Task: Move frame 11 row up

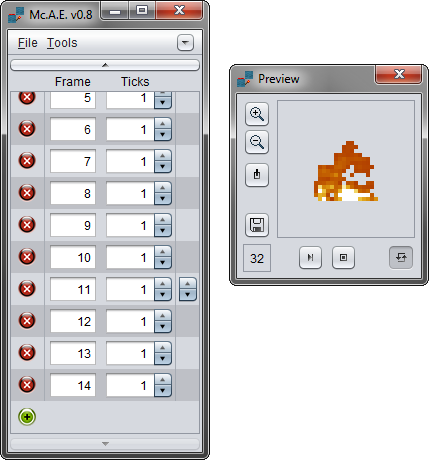Action: pos(188,284)
